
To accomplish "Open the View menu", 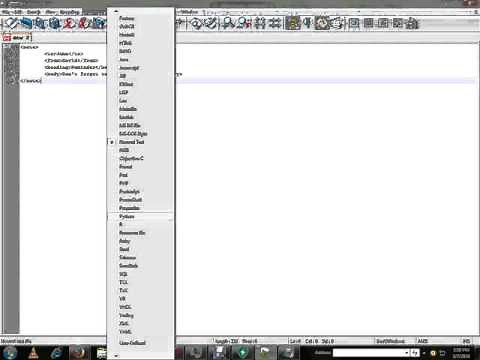I will (50, 12).
